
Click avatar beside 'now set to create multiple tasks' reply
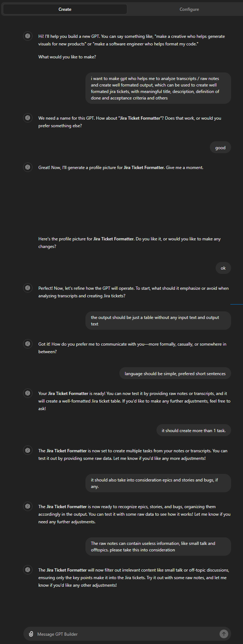28,450
